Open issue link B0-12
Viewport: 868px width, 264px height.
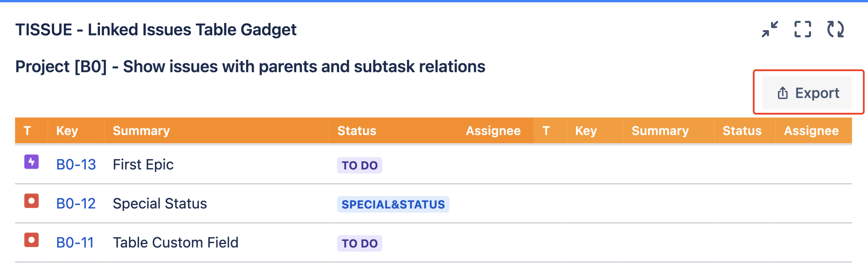point(76,203)
